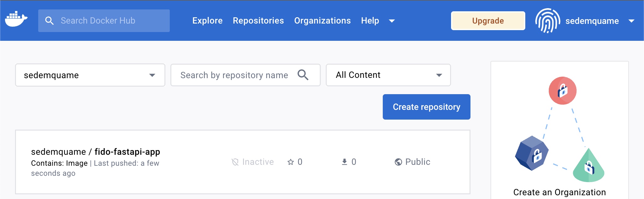Image resolution: width=644 pixels, height=199 pixels.
Task: Click the Inactive scan shield icon
Action: [x=235, y=162]
